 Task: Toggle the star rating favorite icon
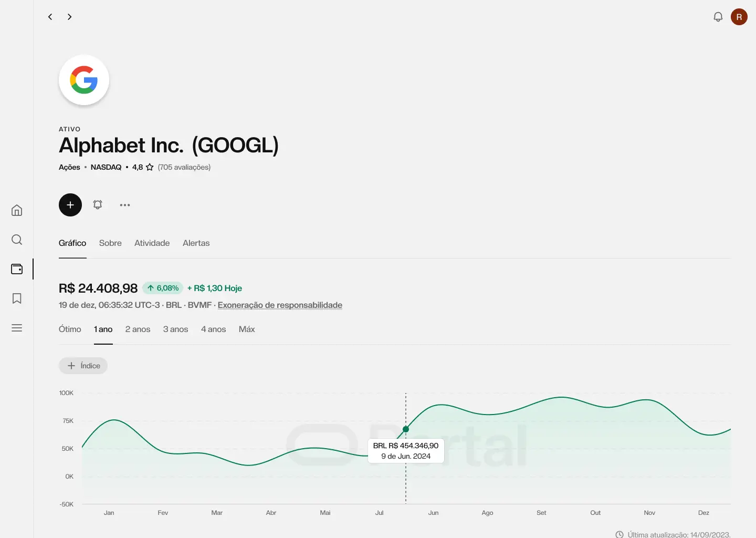tap(150, 167)
